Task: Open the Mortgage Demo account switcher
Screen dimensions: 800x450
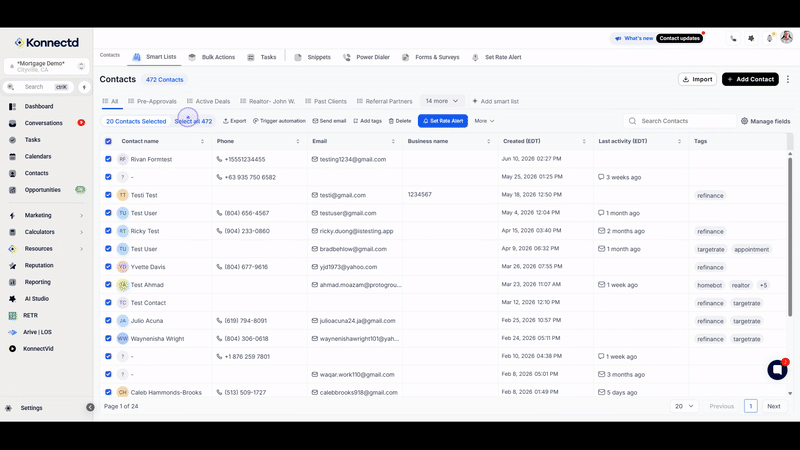Action: pyautogui.click(x=46, y=66)
